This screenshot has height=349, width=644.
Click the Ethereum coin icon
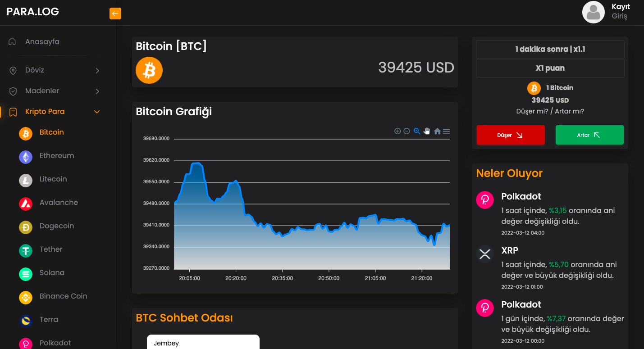26,157
